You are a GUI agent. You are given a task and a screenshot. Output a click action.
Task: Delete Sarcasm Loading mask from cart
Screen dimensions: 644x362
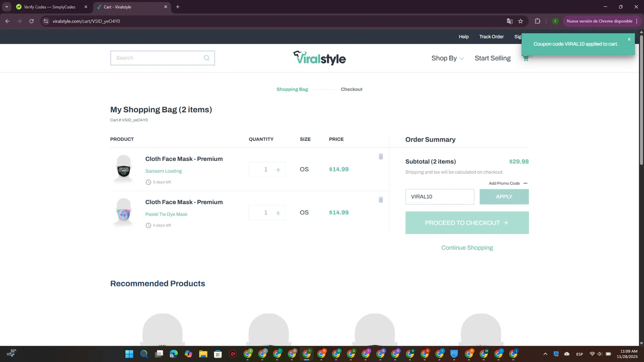381,157
